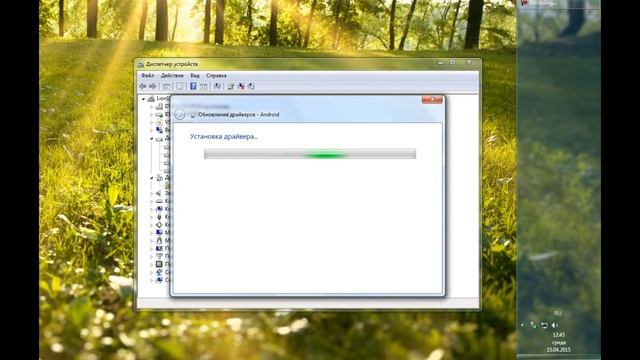Viewport: 640px width, 360px height.
Task: Expand the speaker-icon sound devices node
Action: [x=151, y=193]
